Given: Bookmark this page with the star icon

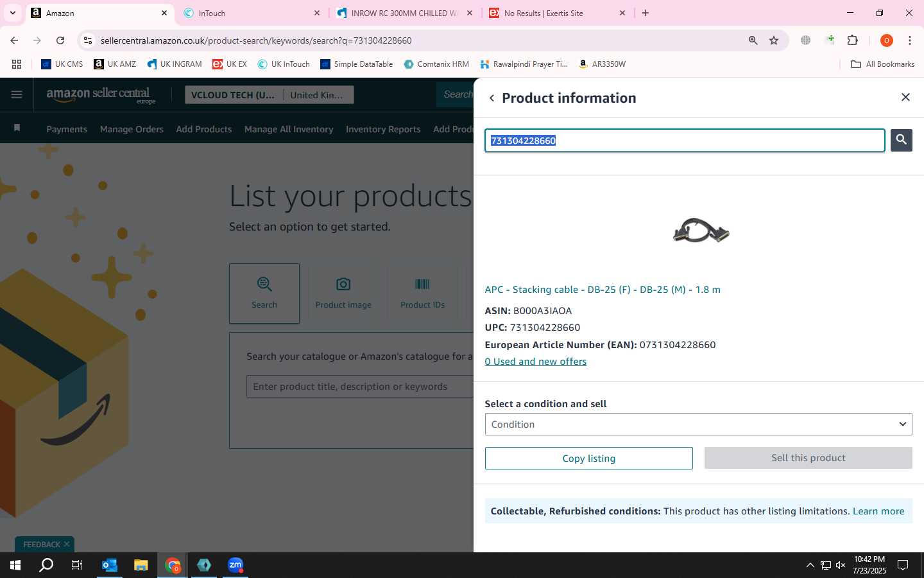Looking at the screenshot, I should tap(774, 40).
